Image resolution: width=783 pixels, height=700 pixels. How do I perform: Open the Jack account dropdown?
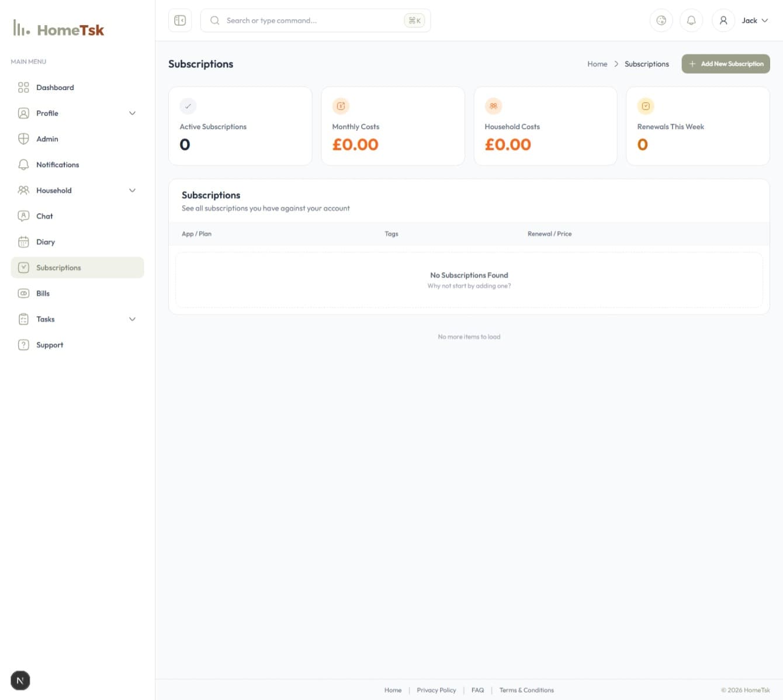[x=755, y=20]
